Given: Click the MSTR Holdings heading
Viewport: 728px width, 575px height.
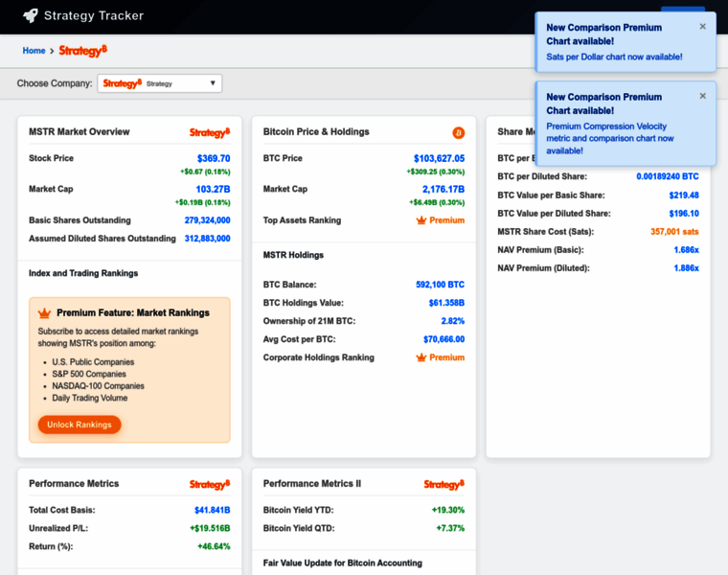Looking at the screenshot, I should [293, 255].
